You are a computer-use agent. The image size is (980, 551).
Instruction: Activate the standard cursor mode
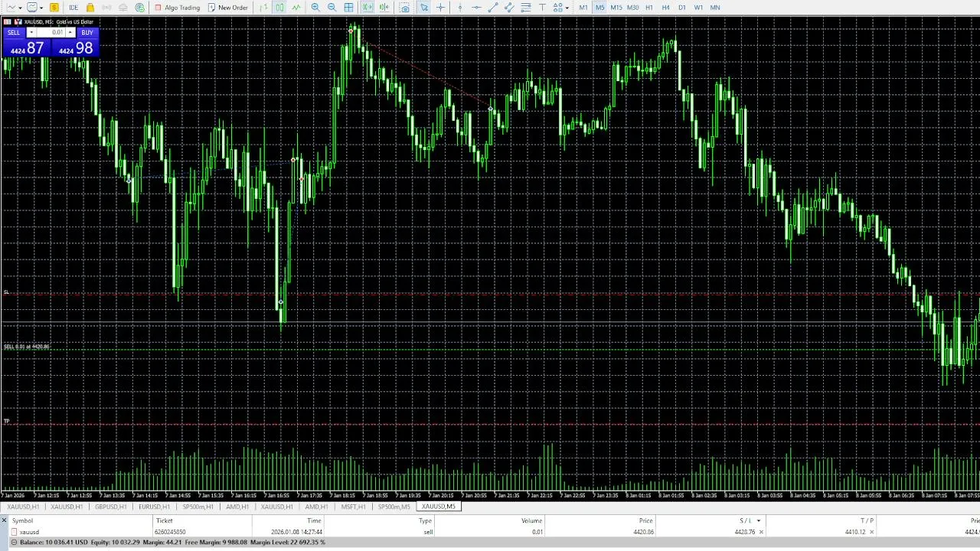pos(424,8)
